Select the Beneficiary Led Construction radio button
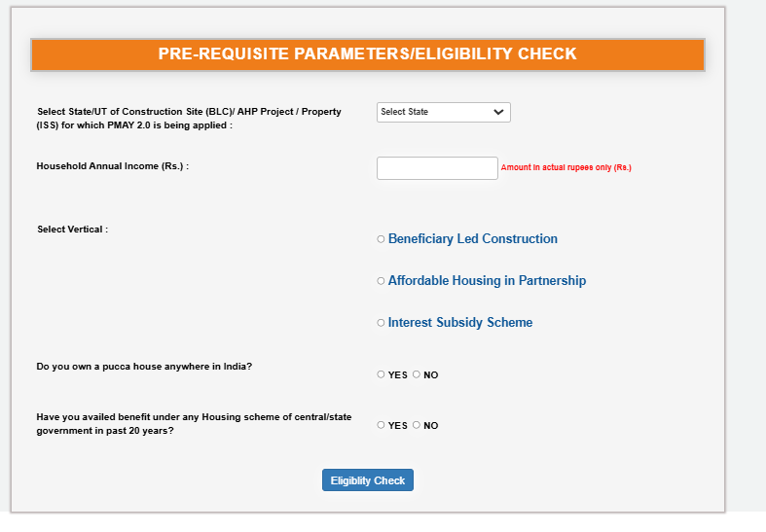766x532 pixels. click(381, 239)
